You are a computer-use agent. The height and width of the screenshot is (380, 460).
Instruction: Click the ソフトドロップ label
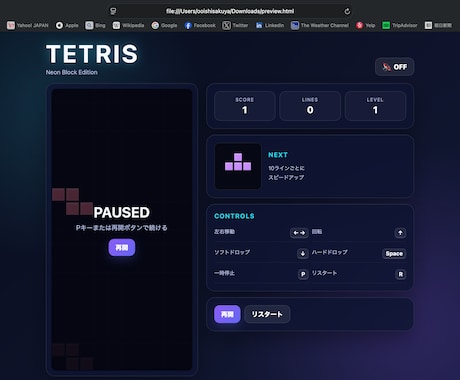click(x=232, y=252)
